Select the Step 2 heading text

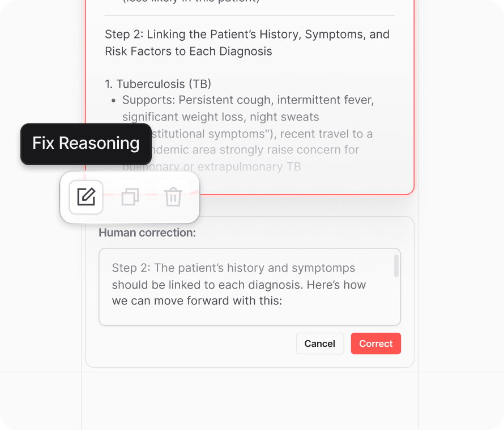click(247, 35)
